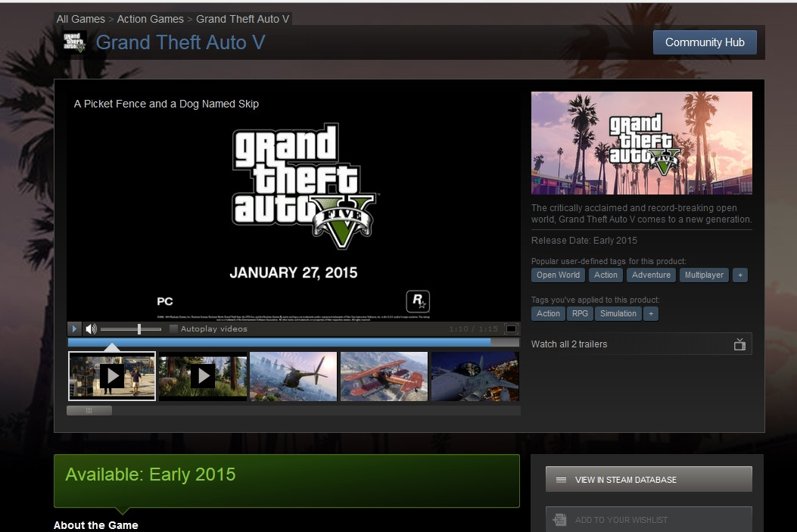Open the fighter jet screenshot thumbnail
Screen dimensions: 797x532
click(475, 377)
